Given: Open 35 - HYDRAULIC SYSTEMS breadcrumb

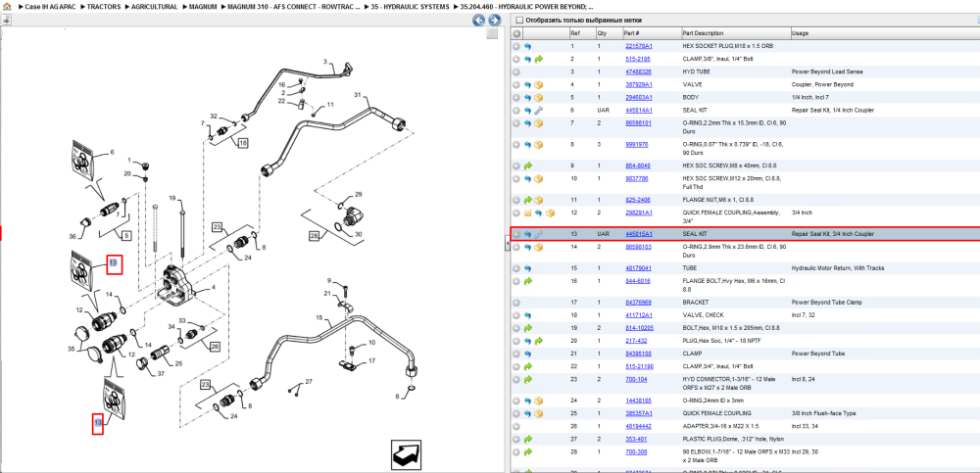Looking at the screenshot, I should point(410,6).
